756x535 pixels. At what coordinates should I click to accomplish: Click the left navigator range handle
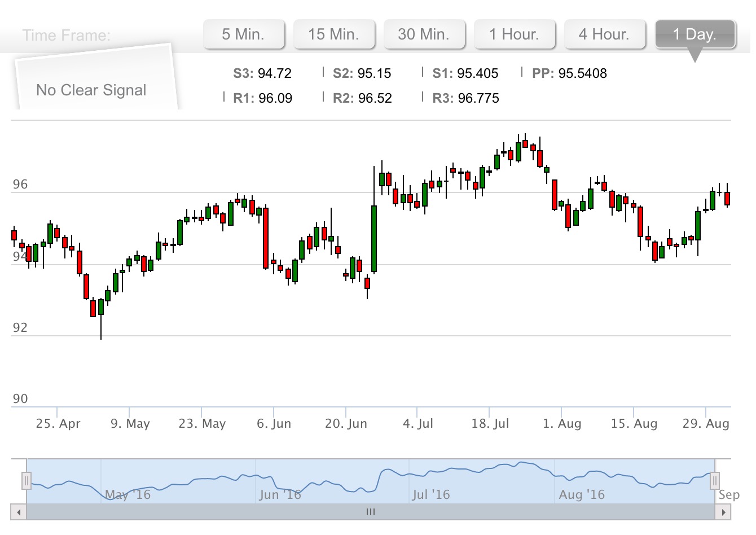click(x=26, y=481)
